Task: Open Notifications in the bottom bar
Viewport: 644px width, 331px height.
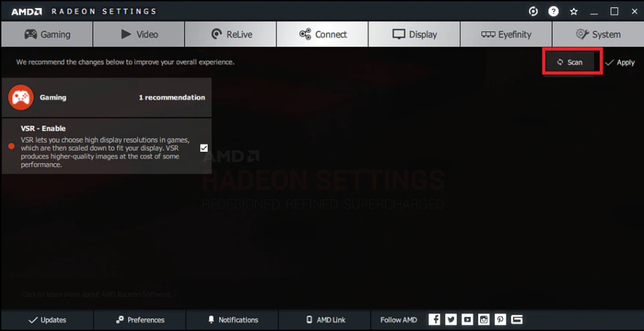Action: pos(233,320)
